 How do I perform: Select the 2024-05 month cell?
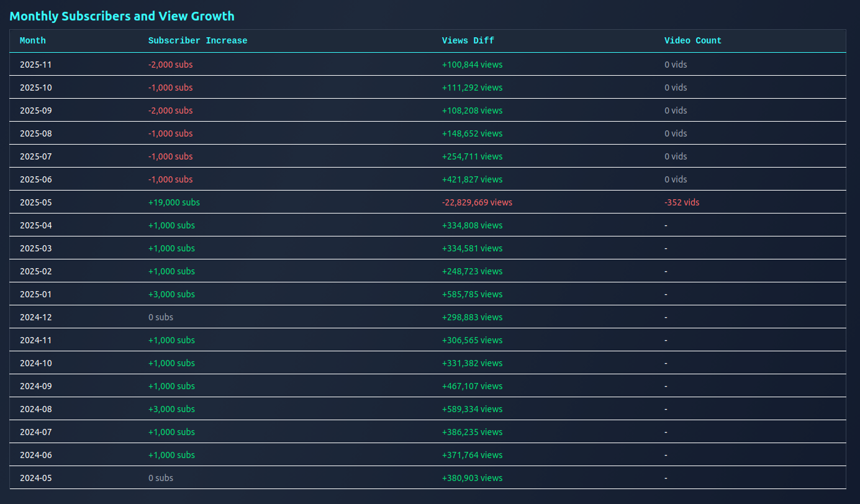pyautogui.click(x=36, y=478)
